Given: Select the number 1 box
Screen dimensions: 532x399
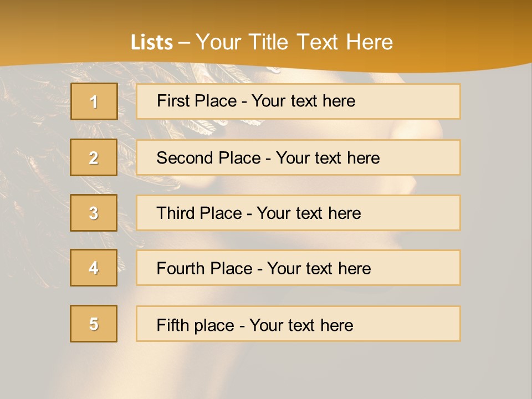Looking at the screenshot, I should (x=94, y=101).
